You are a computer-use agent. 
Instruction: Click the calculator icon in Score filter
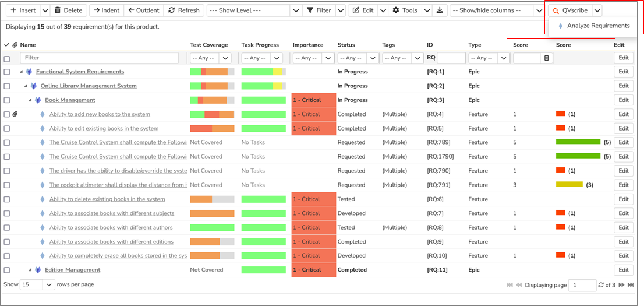click(x=546, y=58)
